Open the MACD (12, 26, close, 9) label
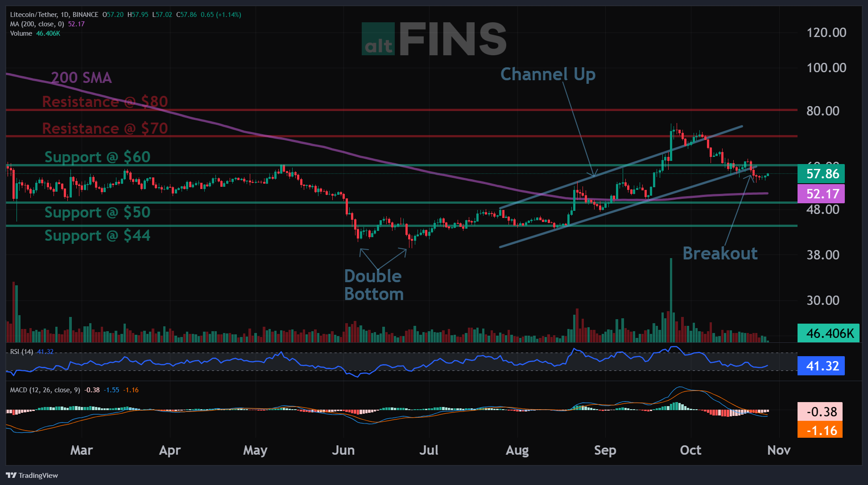The width and height of the screenshot is (868, 485). [x=45, y=390]
